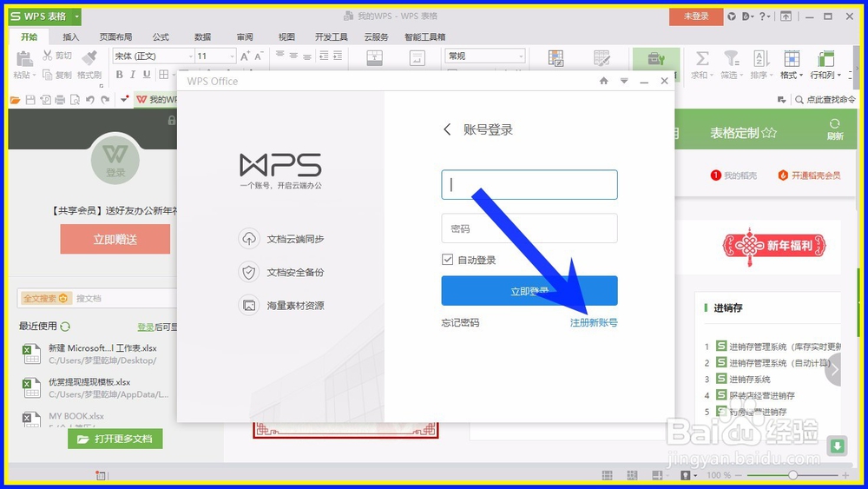Select the Format Painter brush icon
The height and width of the screenshot is (489, 868).
89,57
